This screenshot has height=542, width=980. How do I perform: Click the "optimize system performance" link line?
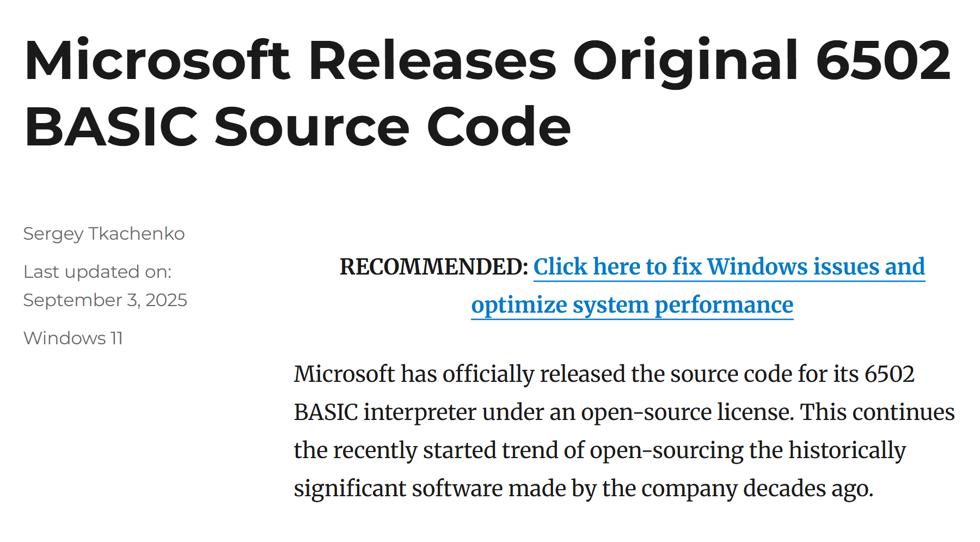(632, 305)
